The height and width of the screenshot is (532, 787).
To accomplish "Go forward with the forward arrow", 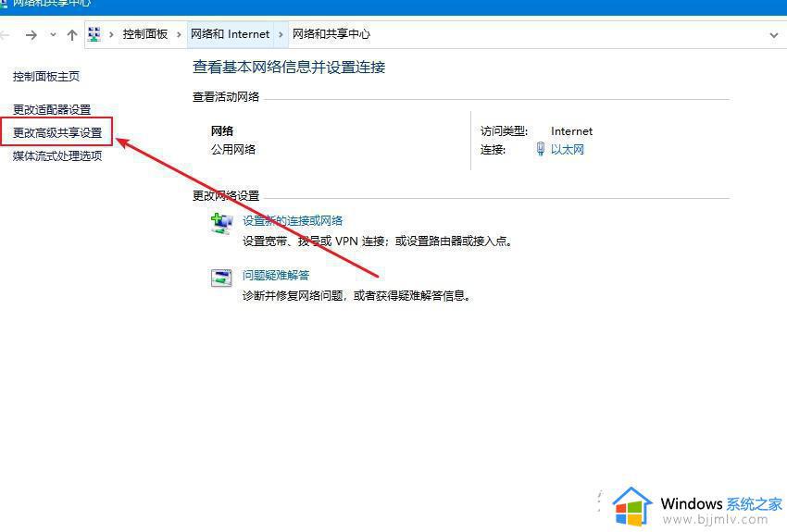I will 31,34.
